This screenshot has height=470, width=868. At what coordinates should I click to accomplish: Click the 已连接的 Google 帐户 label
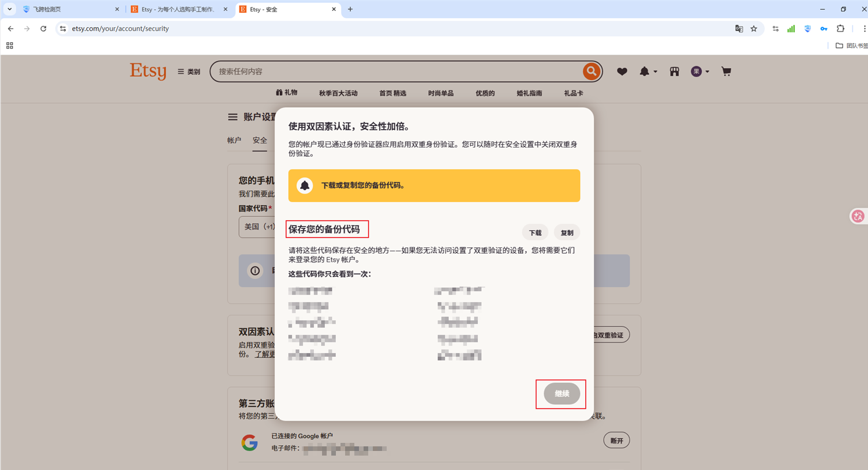point(302,436)
